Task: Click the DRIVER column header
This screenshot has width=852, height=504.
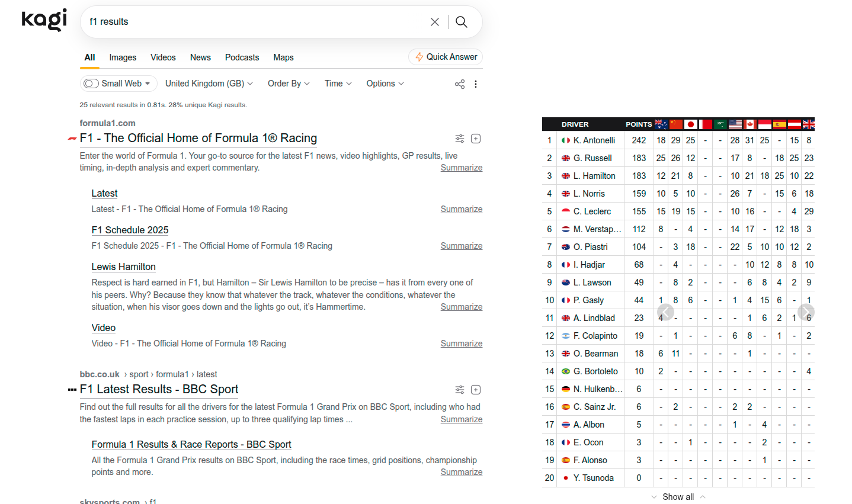Action: pos(575,124)
